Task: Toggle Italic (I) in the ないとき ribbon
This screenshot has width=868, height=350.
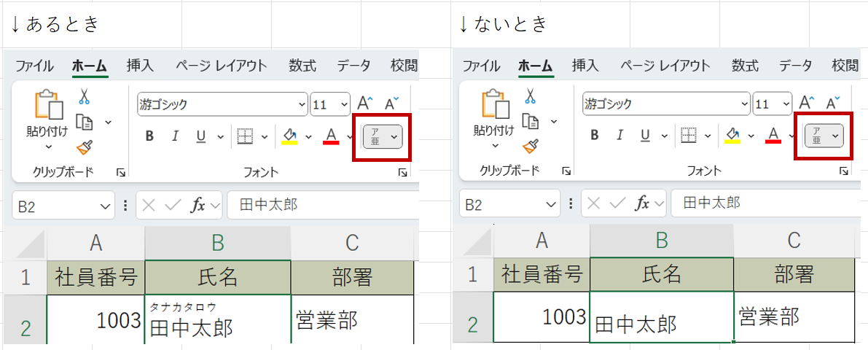Action: 619,136
